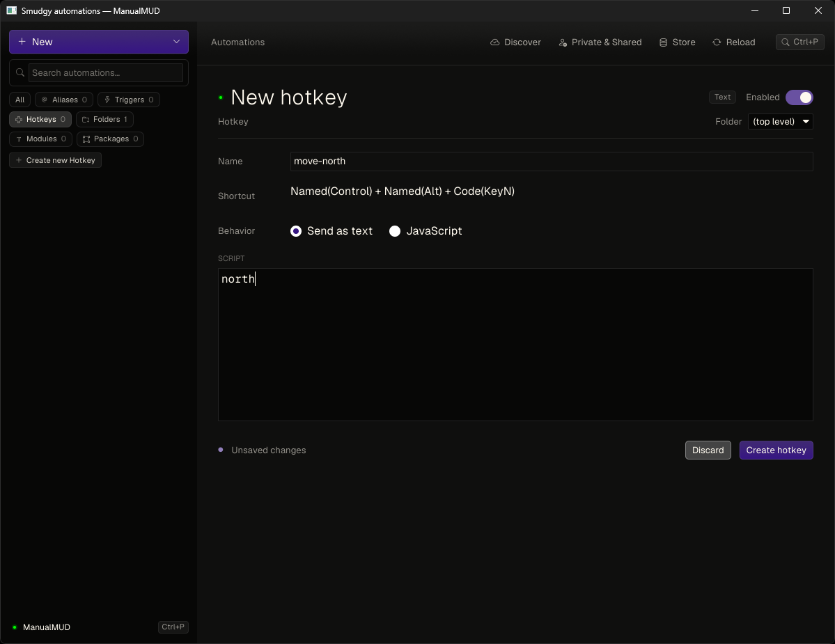Click the shortcut Named(Control) + Named(Alt) + Code(KeyN)
The height and width of the screenshot is (644, 835).
click(x=402, y=191)
